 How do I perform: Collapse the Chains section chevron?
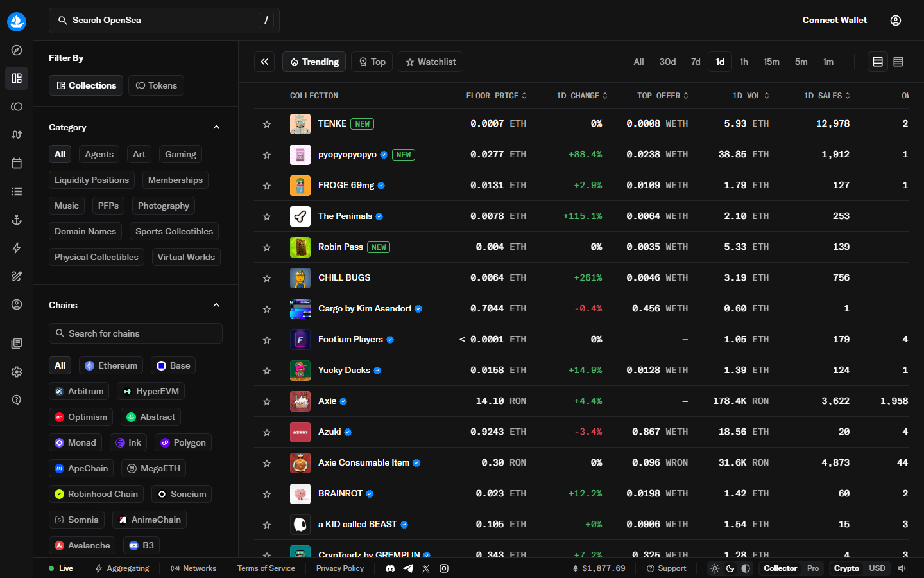[216, 305]
